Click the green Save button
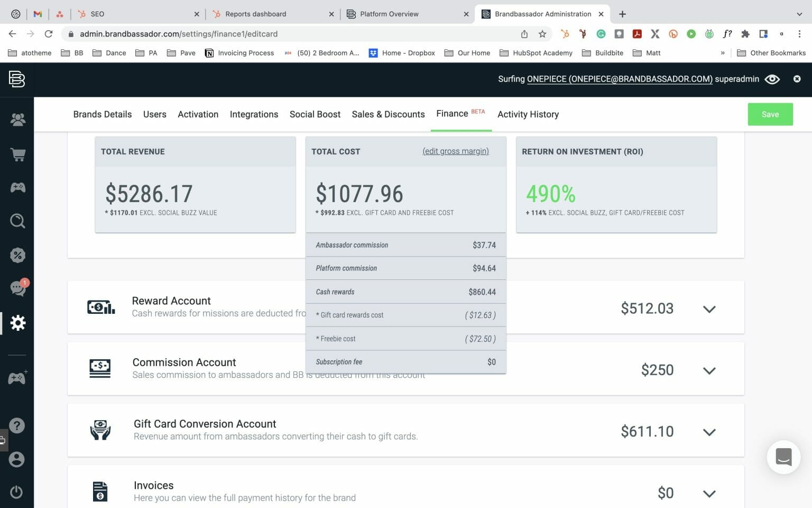The image size is (812, 508). click(x=770, y=114)
